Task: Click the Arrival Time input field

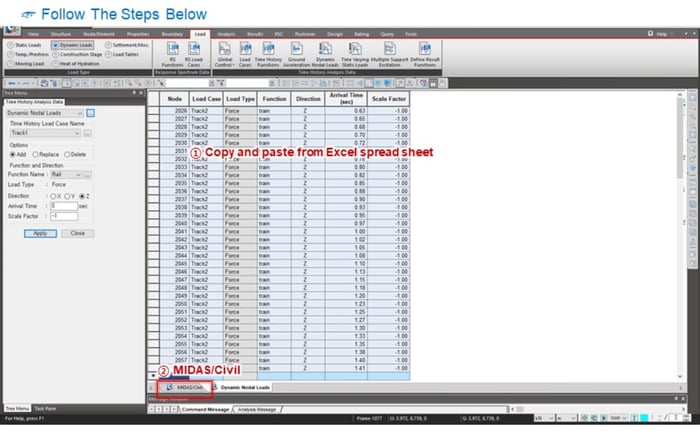Action: [x=64, y=206]
